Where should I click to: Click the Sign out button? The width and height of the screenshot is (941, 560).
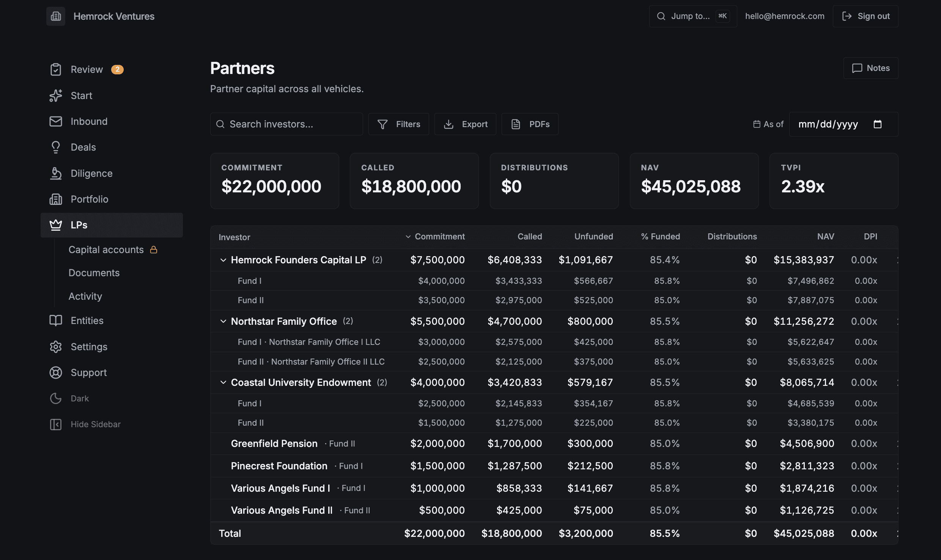[x=865, y=16]
